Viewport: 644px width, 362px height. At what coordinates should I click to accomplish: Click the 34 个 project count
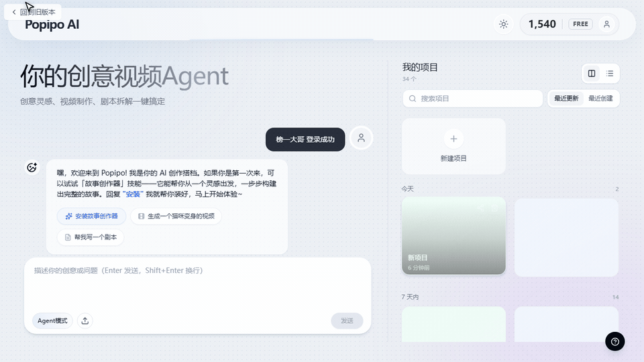pos(409,79)
